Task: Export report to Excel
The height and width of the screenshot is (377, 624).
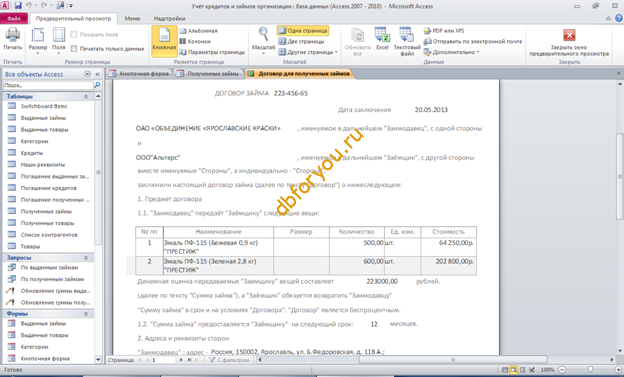Action: [382, 39]
